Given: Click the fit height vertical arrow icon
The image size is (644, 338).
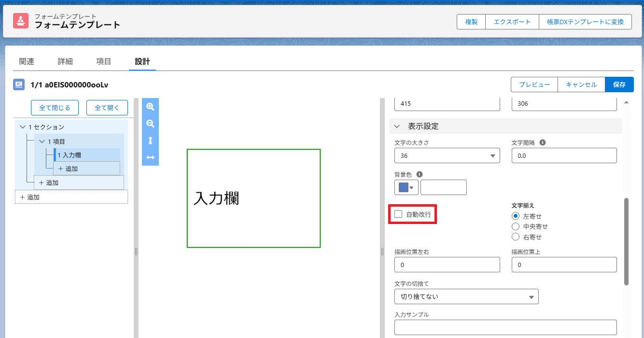Looking at the screenshot, I should [150, 141].
